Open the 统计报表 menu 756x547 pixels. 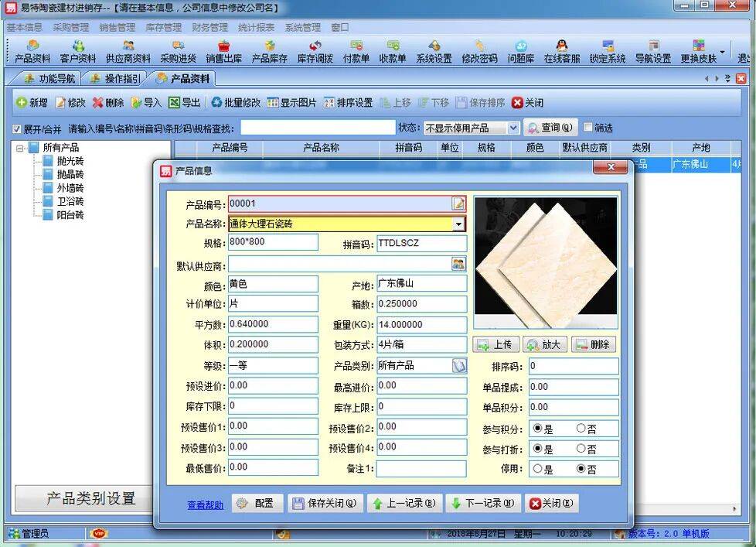(256, 26)
